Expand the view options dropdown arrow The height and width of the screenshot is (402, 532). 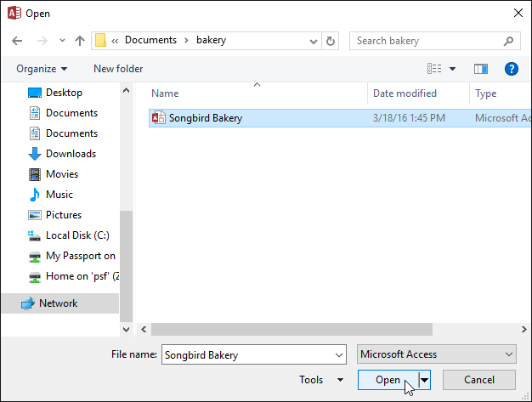click(452, 69)
